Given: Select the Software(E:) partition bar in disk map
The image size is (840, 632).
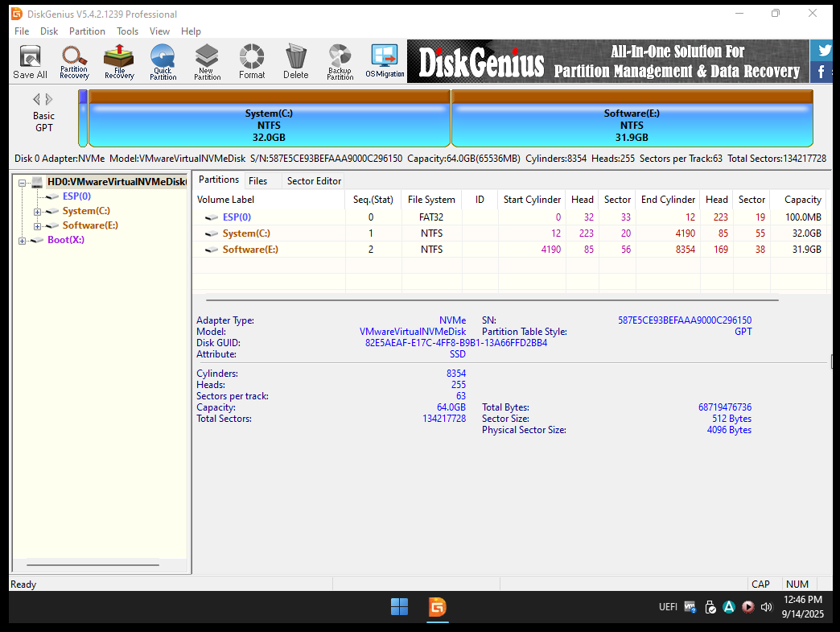Looking at the screenshot, I should click(632, 118).
